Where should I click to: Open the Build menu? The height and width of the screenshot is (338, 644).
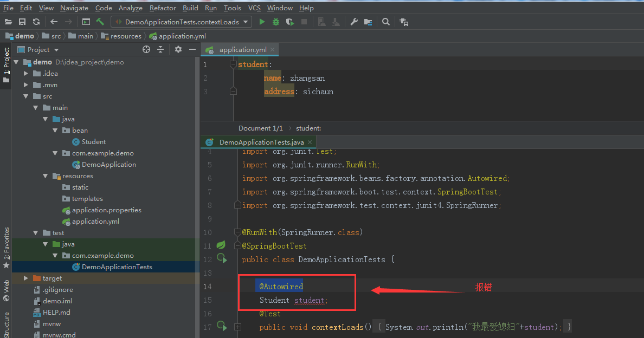190,8
